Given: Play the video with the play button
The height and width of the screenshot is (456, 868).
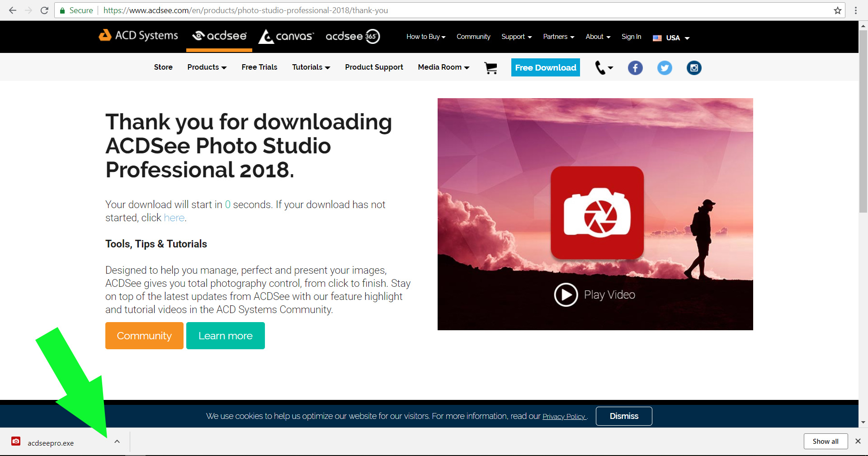Looking at the screenshot, I should point(566,295).
